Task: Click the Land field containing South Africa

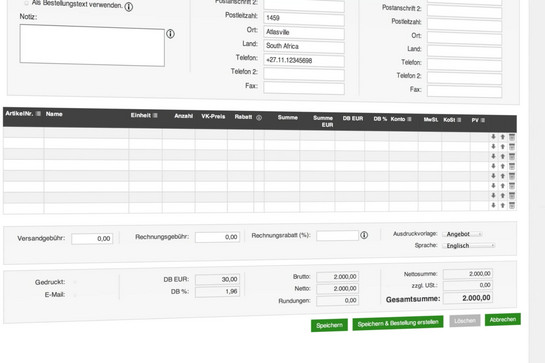Action: (x=304, y=47)
